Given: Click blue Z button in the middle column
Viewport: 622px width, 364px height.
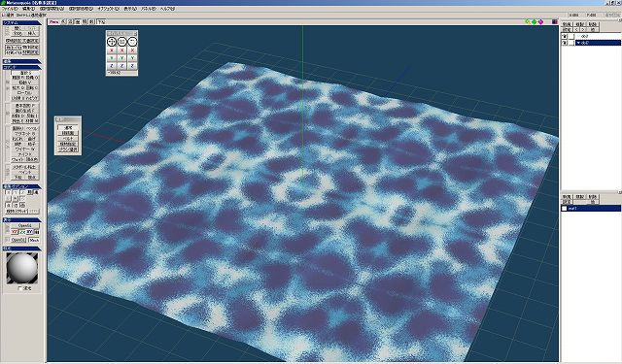Looking at the screenshot, I should pos(122,66).
